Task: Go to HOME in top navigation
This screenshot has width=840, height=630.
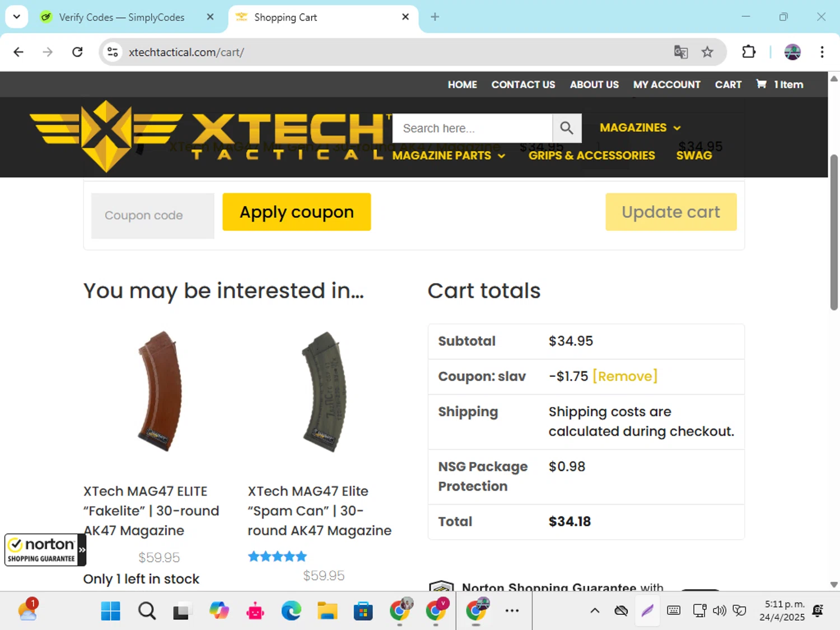Action: pos(462,85)
